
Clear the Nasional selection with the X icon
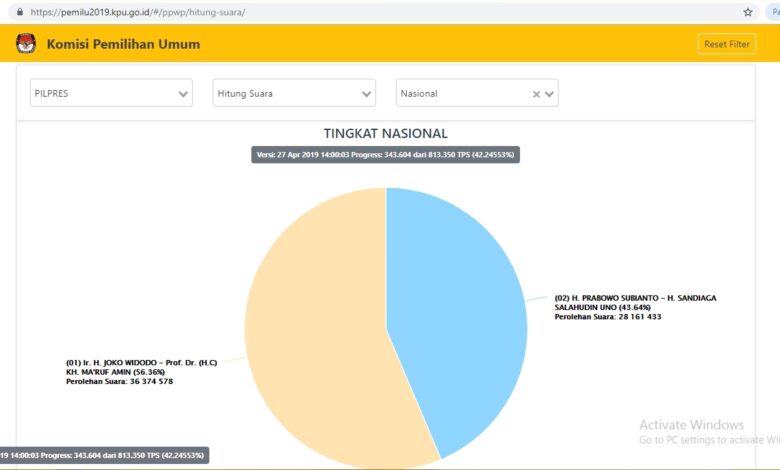pos(536,94)
